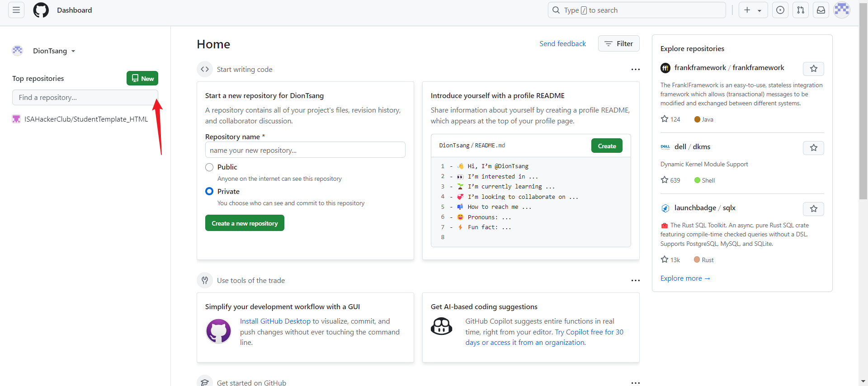Image resolution: width=868 pixels, height=386 pixels.
Task: Focus the Find a repository field
Action: point(85,97)
